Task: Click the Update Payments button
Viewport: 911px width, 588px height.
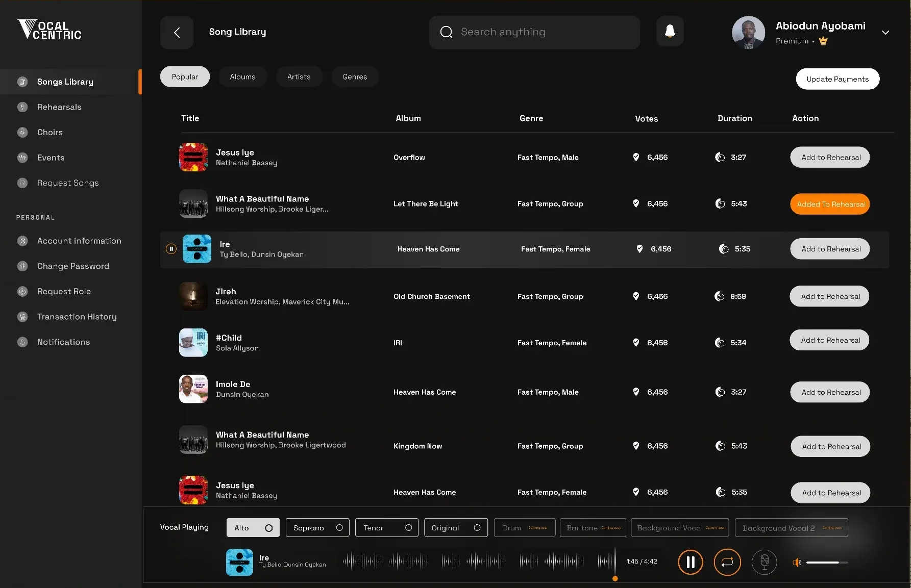Action: (x=838, y=79)
